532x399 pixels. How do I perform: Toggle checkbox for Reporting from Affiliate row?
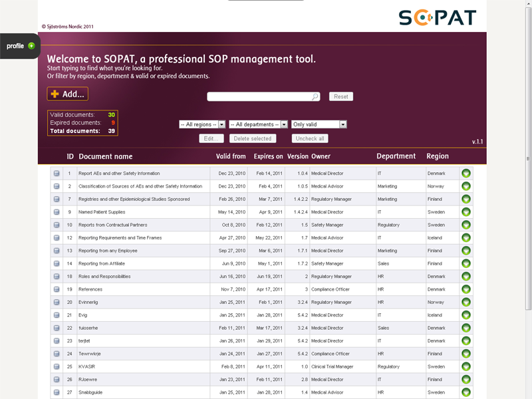point(57,263)
